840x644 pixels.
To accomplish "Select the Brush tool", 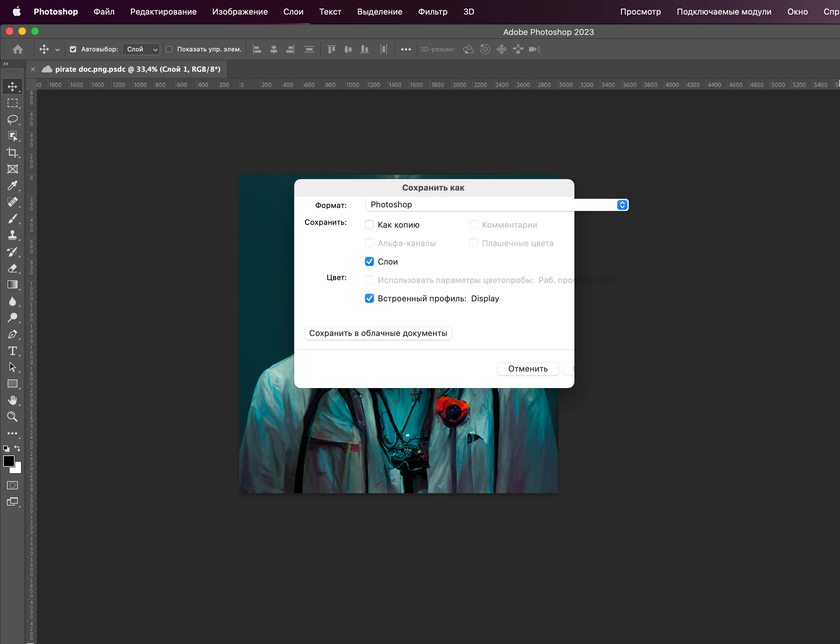I will click(x=12, y=218).
